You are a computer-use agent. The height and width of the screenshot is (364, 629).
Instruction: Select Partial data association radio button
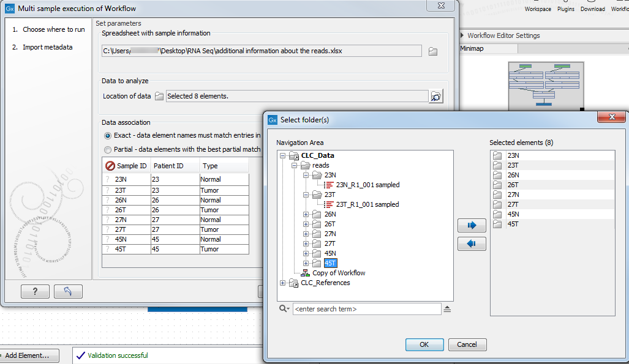(x=108, y=149)
